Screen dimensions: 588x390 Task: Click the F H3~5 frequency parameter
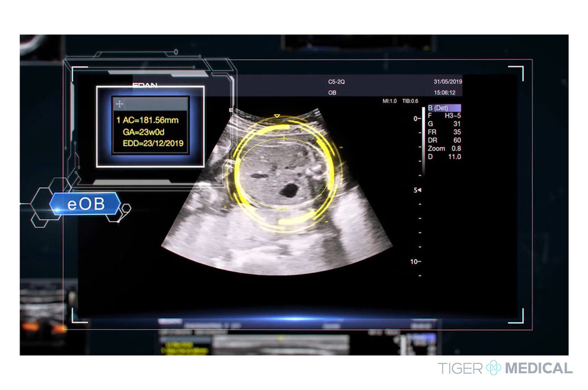tap(444, 116)
